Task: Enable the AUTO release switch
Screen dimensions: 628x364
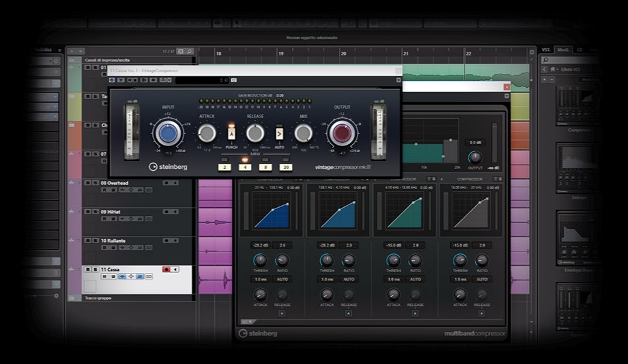Action: tap(279, 134)
